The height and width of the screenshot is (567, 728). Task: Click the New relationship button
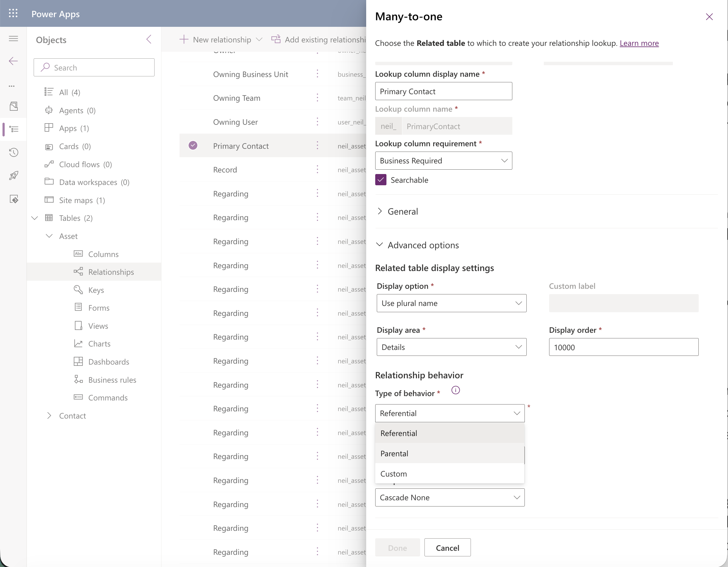[221, 39]
